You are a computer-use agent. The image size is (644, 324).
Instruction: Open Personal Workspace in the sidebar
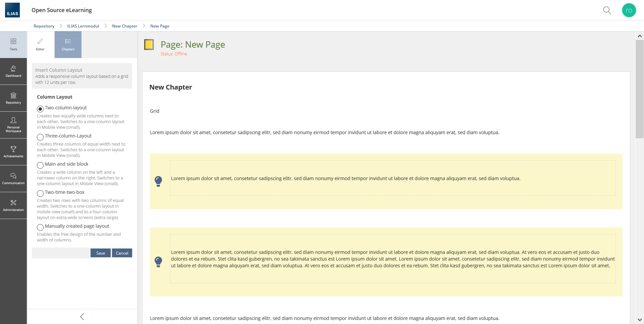point(13,125)
